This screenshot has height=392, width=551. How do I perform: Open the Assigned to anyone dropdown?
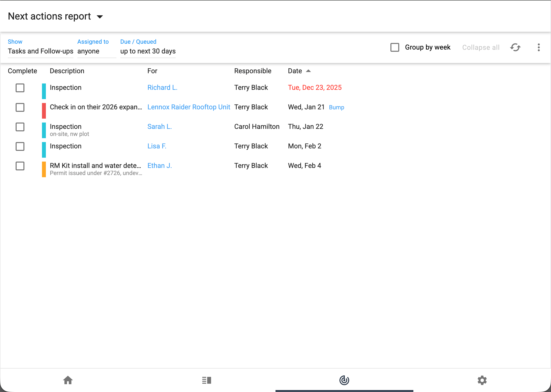[x=96, y=51]
